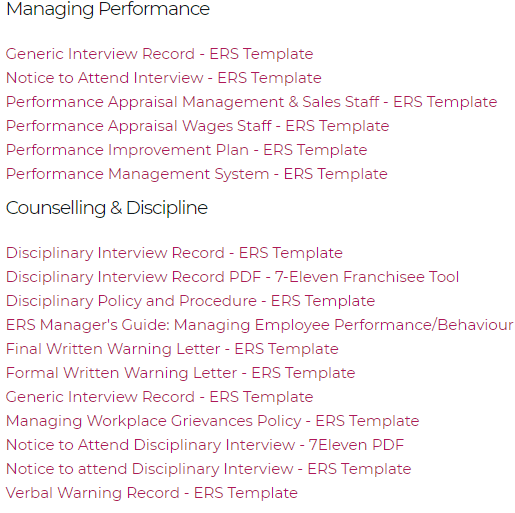
Task: Open Notice to attend Disciplinary Interview ERS Template
Action: point(209,469)
